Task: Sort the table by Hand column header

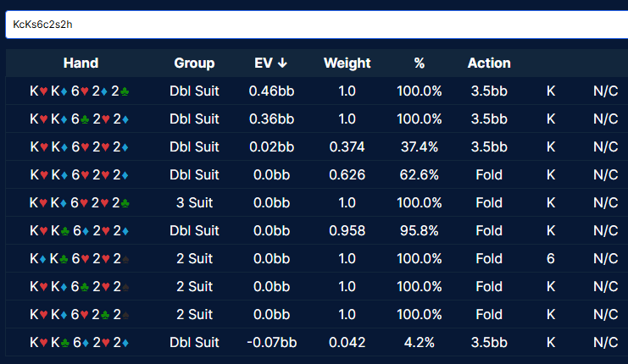Action: click(x=81, y=63)
